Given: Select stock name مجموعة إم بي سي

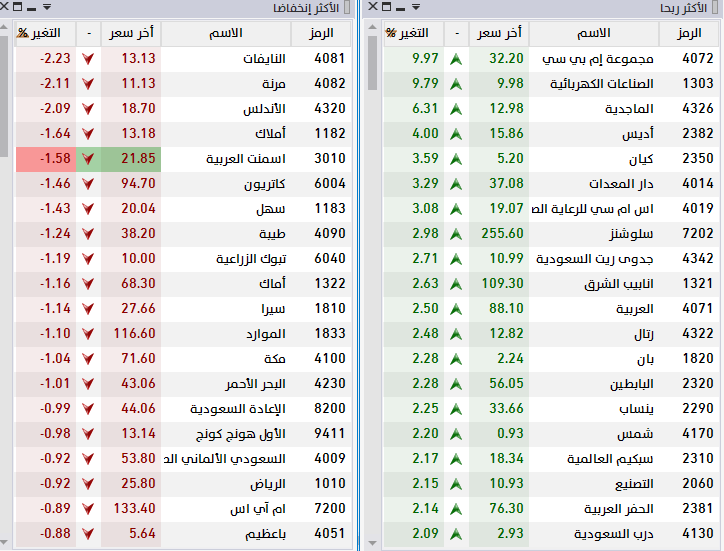Looking at the screenshot, I should (598, 59).
